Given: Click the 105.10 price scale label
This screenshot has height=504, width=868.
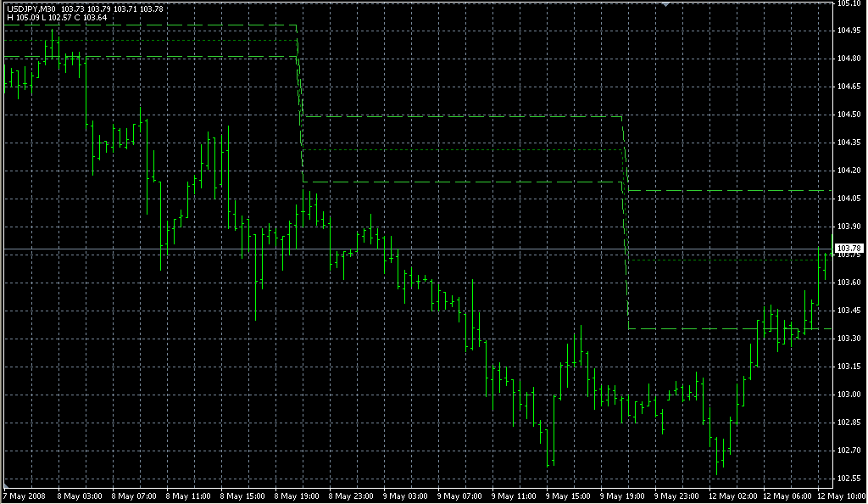Looking at the screenshot, I should 849,3.
